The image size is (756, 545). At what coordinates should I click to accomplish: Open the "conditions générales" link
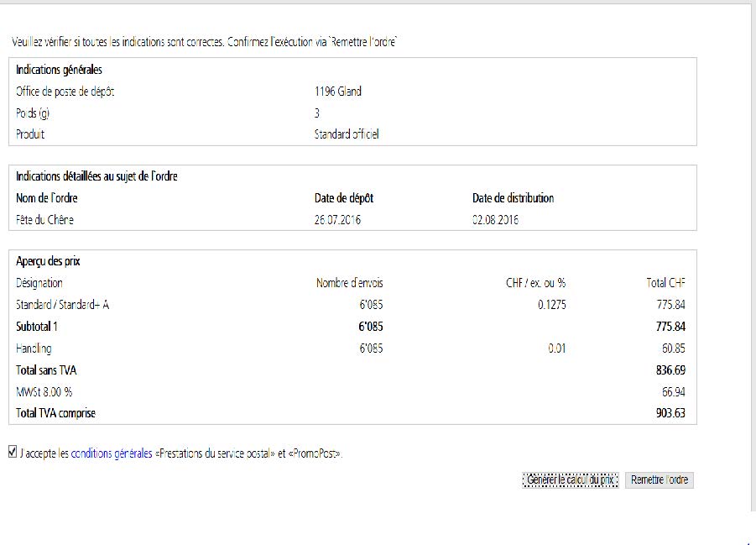(112, 453)
